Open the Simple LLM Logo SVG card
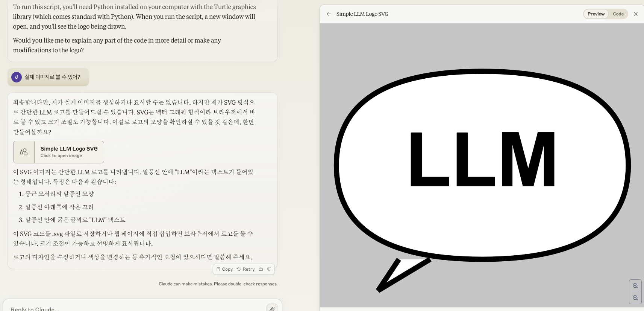 tap(69, 152)
